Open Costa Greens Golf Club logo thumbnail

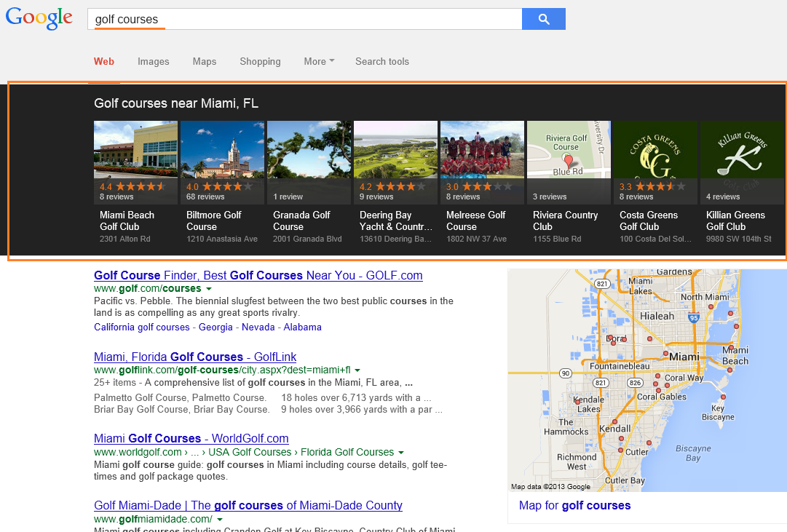coord(655,150)
